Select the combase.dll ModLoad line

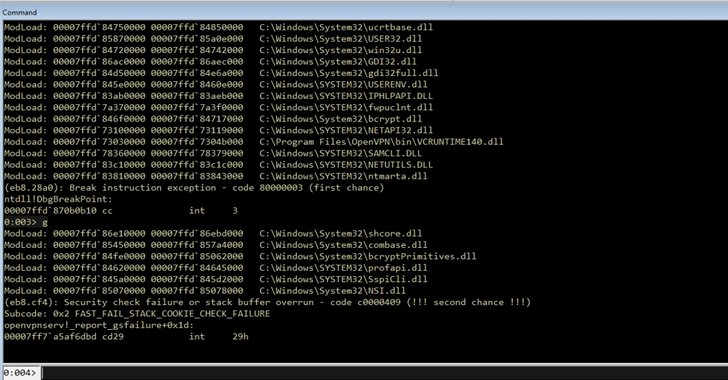[x=215, y=245]
